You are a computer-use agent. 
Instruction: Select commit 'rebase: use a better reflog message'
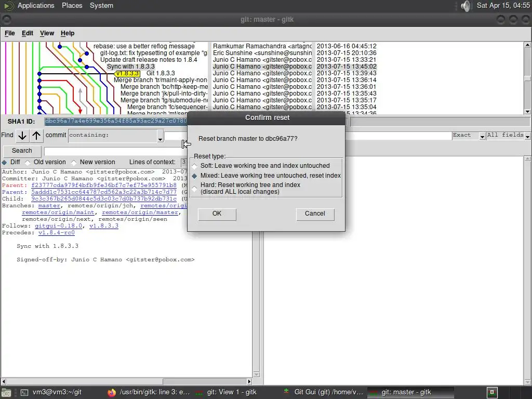pos(144,46)
